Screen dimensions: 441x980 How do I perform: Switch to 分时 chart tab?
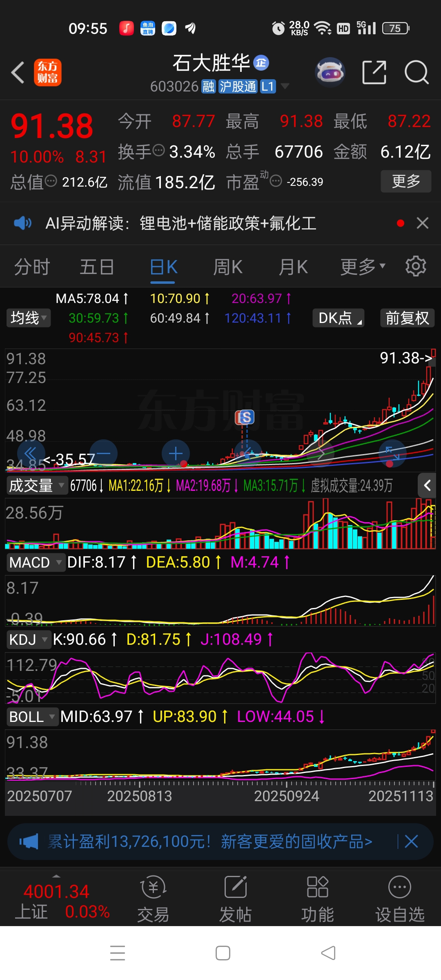click(32, 267)
